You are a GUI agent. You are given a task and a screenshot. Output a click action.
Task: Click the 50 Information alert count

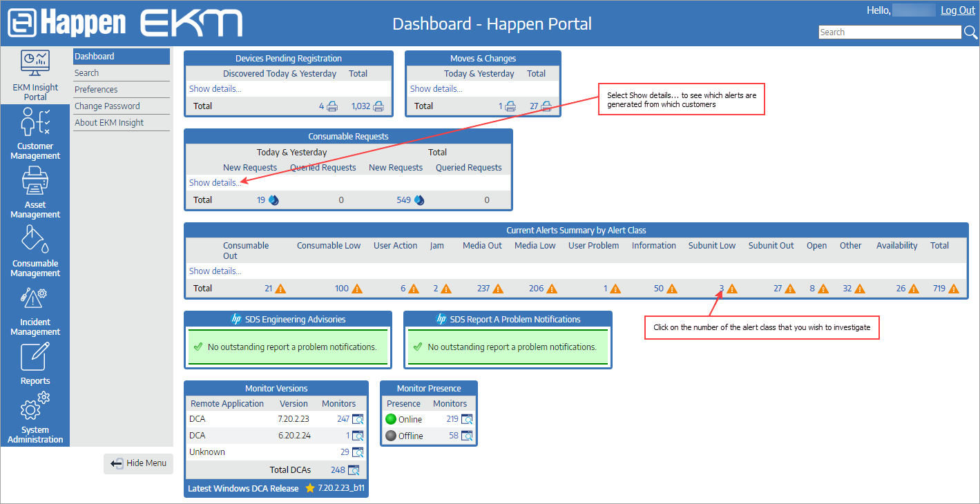(x=659, y=289)
